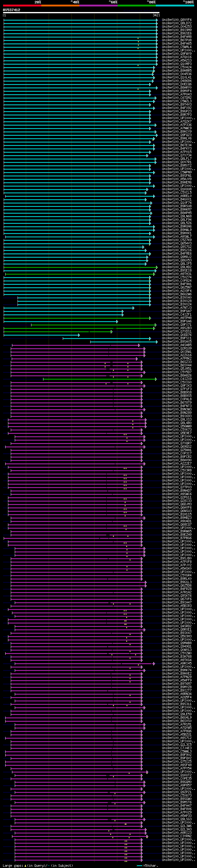197x868 pixels.
Task: Click the cyan segment of the identity legend
Action: point(175,6)
